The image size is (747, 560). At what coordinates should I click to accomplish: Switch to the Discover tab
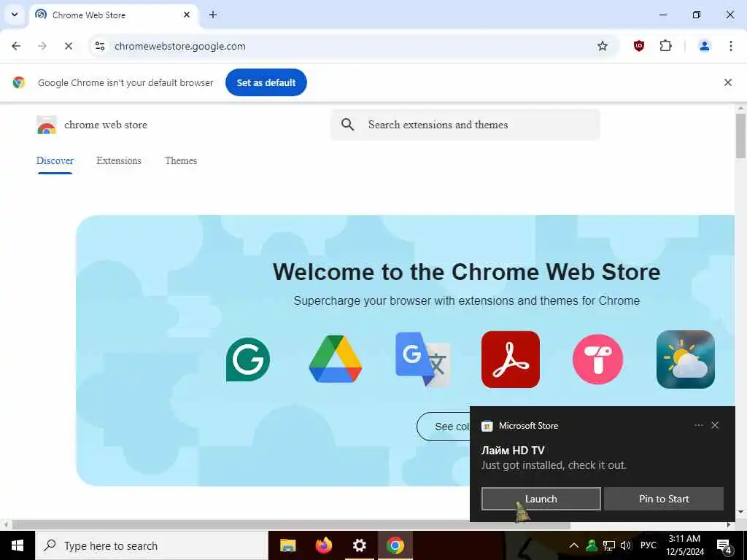55,161
